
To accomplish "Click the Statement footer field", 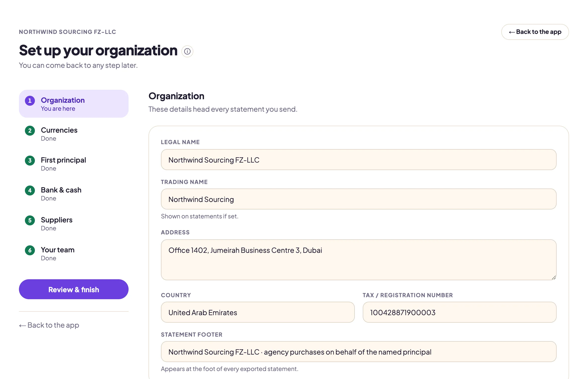I will (x=359, y=352).
